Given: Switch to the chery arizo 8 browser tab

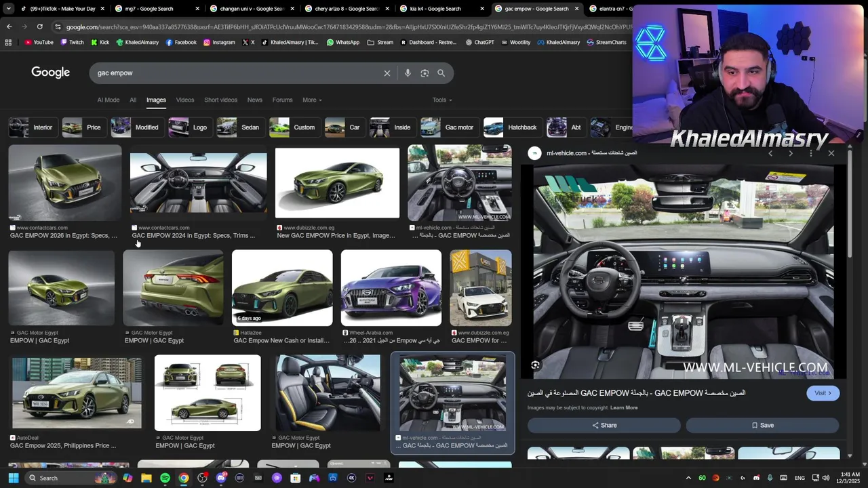Looking at the screenshot, I should [x=346, y=9].
